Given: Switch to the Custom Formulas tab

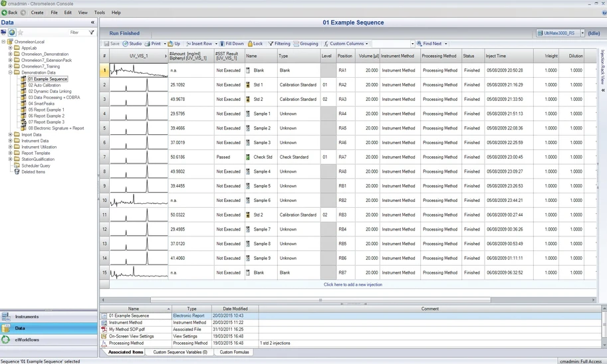Looking at the screenshot, I should (234, 352).
